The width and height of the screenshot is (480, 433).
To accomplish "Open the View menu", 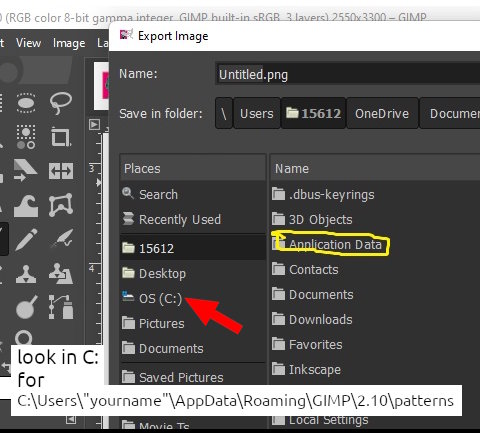I will pyautogui.click(x=28, y=43).
